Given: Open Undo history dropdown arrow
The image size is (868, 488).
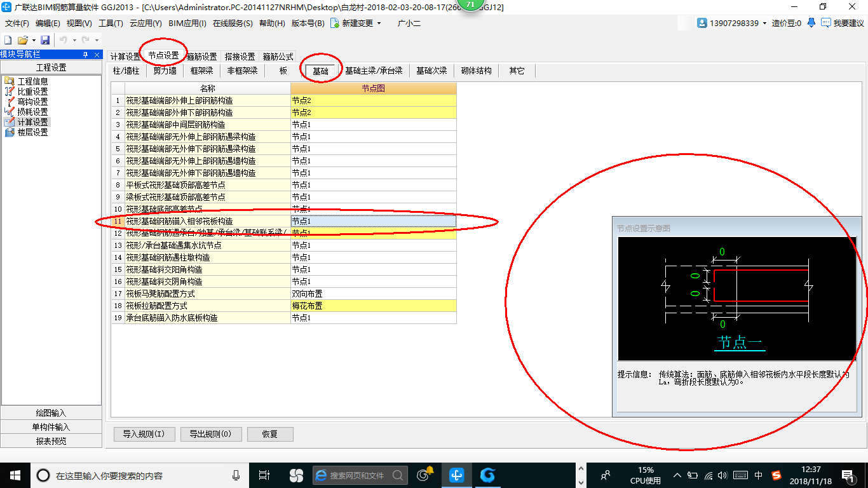Looking at the screenshot, I should (73, 40).
